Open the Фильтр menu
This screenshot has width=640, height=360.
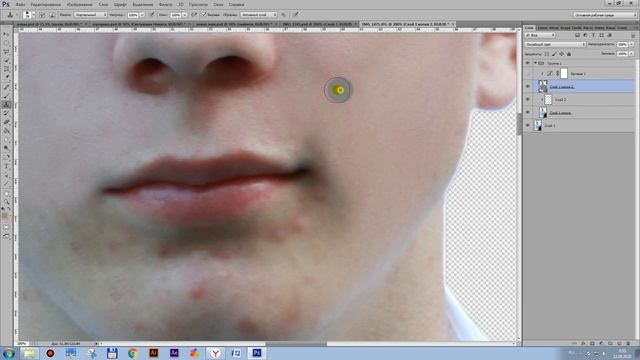point(165,4)
